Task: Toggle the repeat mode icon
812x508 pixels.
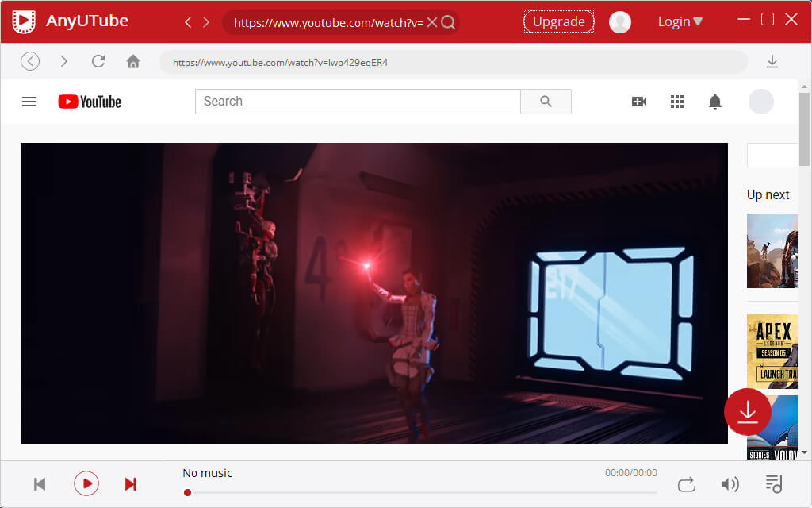Action: [686, 485]
